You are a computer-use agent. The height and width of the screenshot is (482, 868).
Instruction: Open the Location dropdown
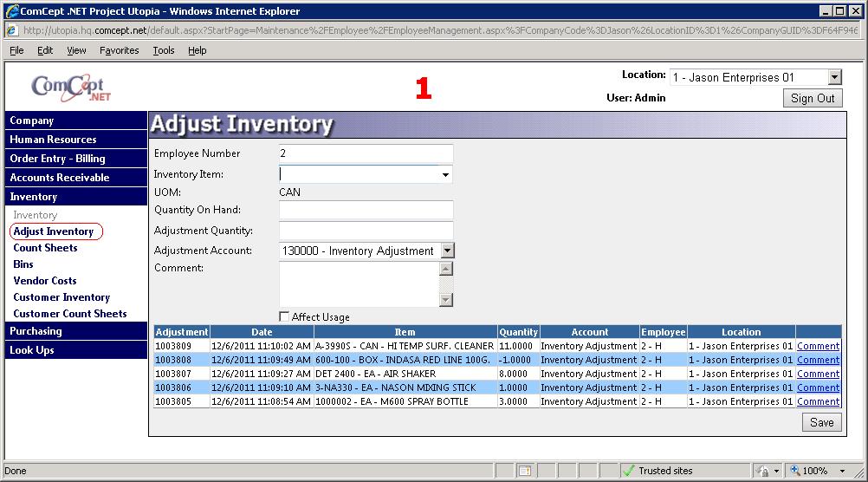(x=834, y=78)
